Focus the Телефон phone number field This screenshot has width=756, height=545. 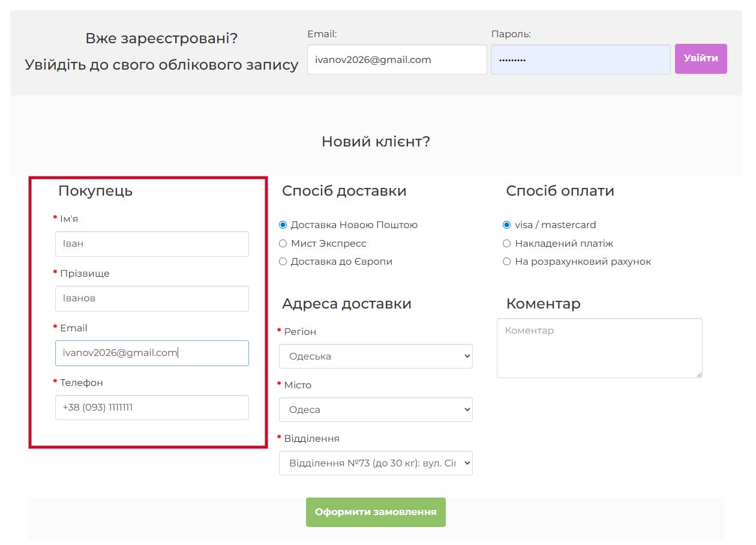tap(152, 408)
